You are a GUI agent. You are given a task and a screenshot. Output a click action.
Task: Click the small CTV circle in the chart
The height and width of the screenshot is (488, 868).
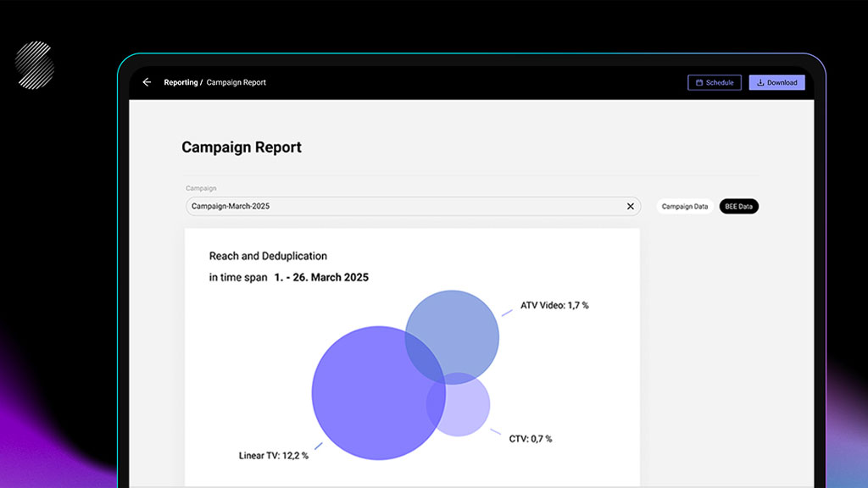coord(467,412)
